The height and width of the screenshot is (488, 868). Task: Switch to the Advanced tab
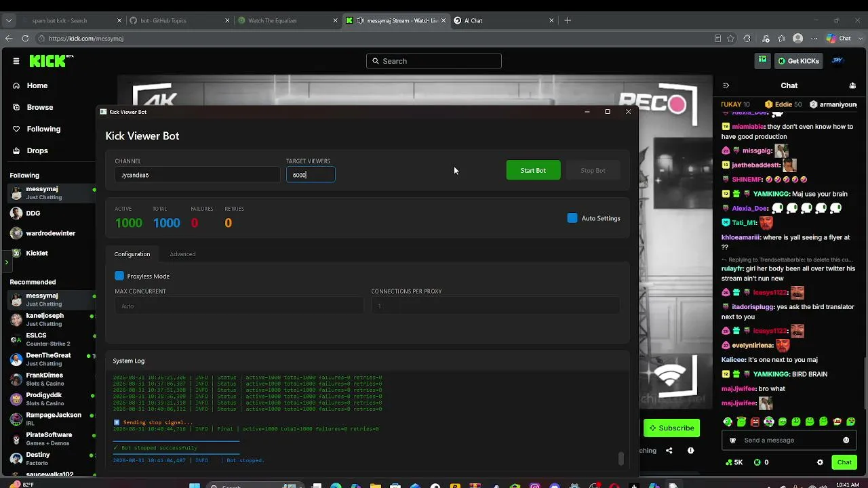[182, 254]
